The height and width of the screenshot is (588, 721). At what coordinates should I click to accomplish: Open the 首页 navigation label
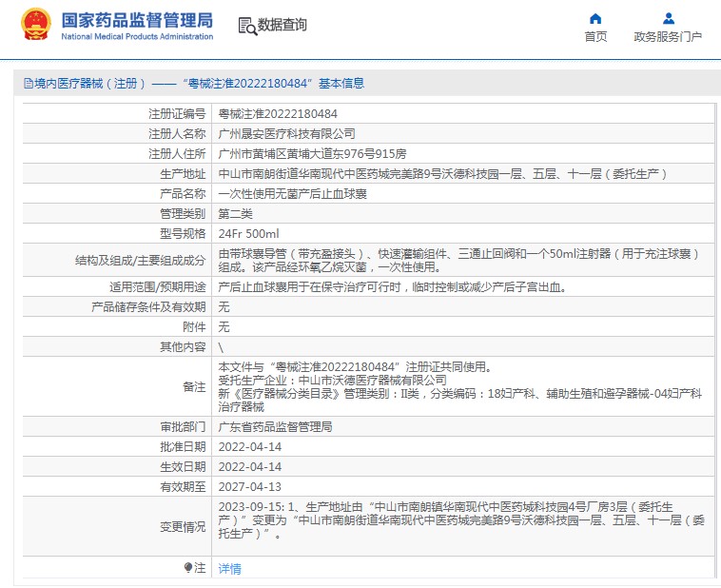tap(595, 37)
